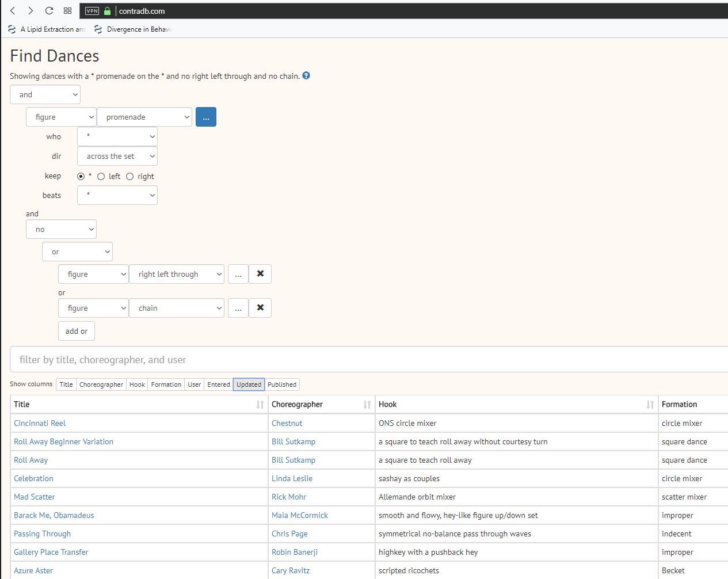Choose the asterisk keep radio option
Screen dimensions: 728x579
coord(81,177)
